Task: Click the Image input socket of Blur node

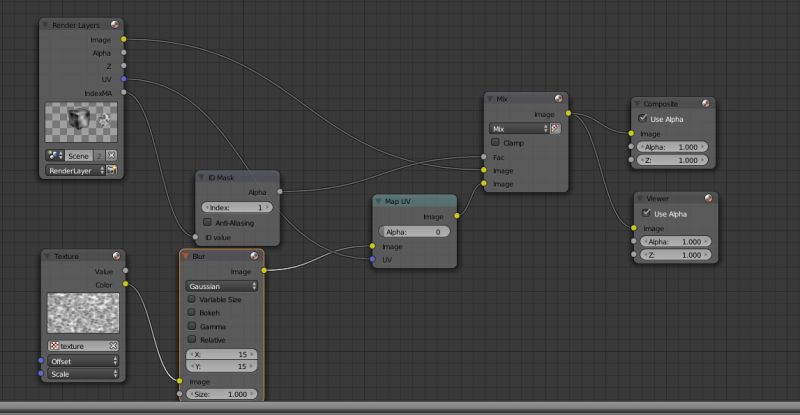Action: coord(180,381)
